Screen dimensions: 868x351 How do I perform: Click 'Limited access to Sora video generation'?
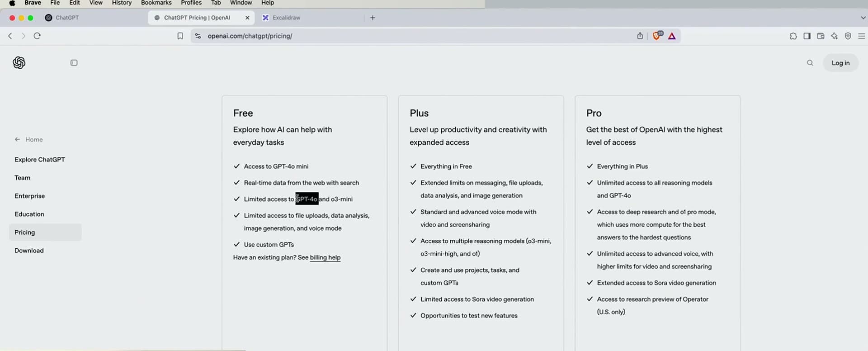pos(477,299)
